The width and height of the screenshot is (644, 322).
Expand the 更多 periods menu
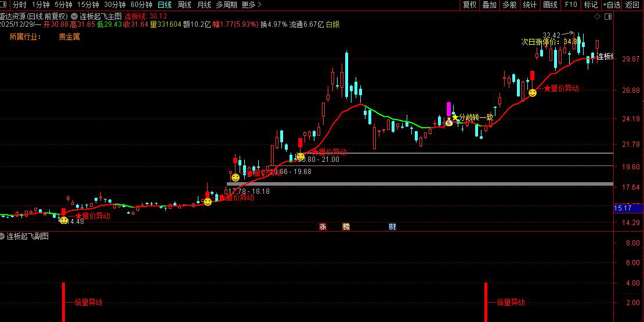click(252, 5)
